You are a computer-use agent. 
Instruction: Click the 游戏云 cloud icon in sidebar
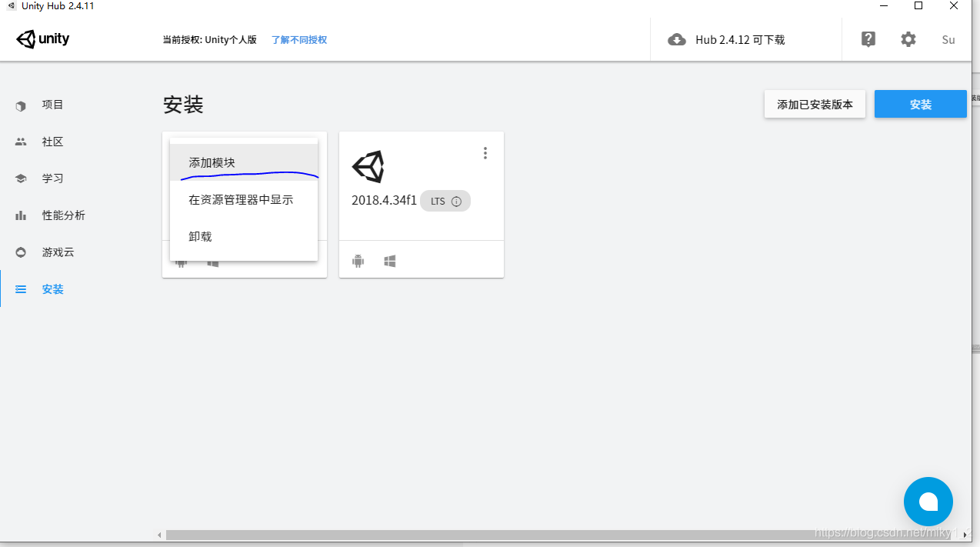pyautogui.click(x=21, y=252)
